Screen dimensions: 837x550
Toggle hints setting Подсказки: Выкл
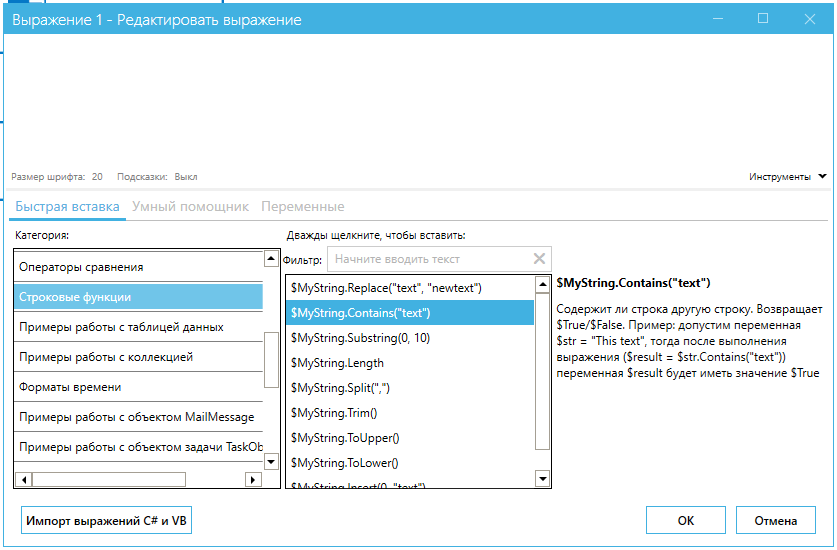(x=157, y=177)
